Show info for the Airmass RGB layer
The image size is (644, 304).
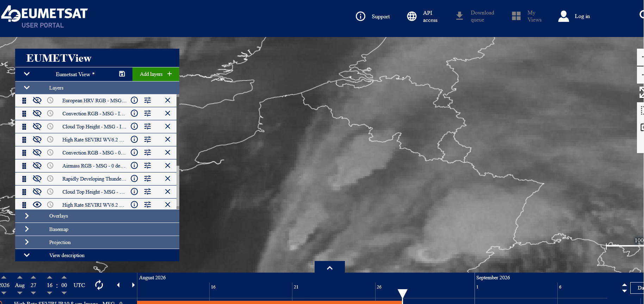[x=134, y=165]
